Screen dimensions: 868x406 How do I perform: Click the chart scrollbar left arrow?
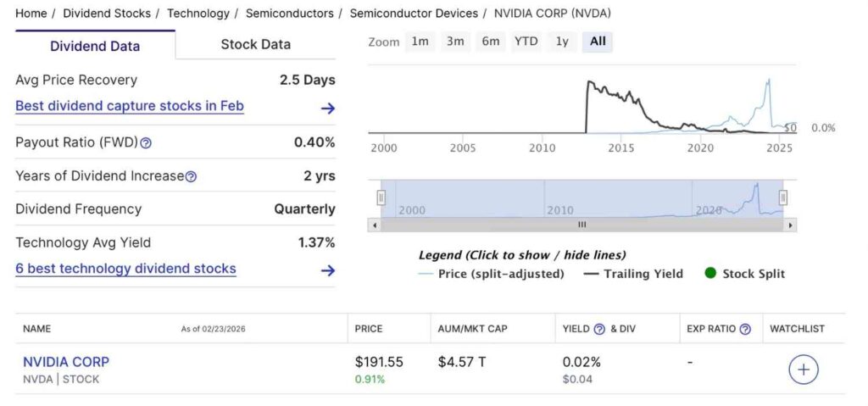(374, 225)
